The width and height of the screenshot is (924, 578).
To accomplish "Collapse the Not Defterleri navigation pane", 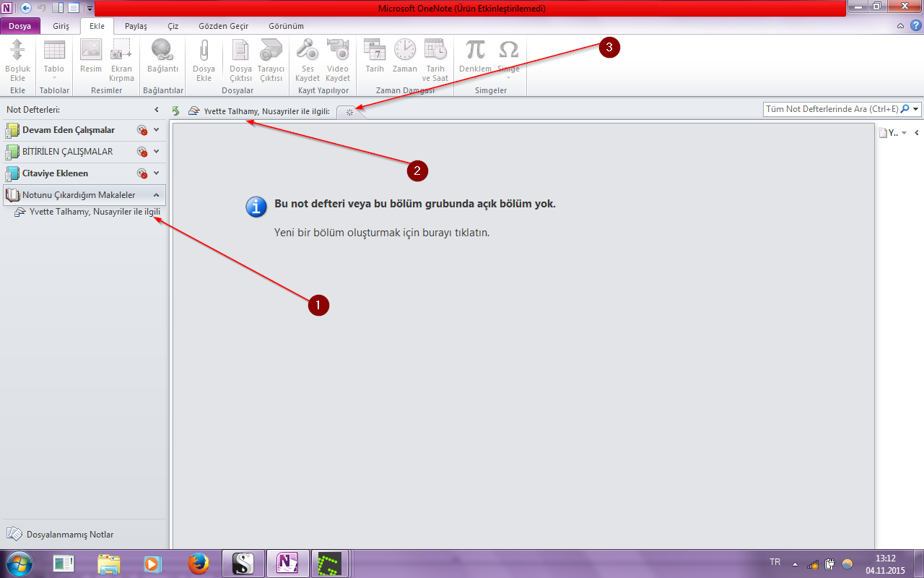I will (157, 110).
